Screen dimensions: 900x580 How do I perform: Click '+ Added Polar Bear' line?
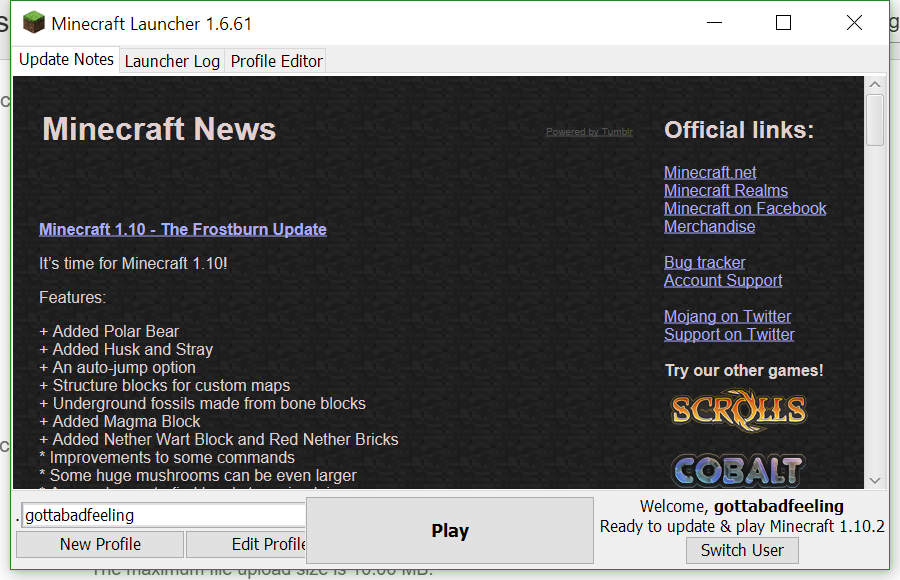109,331
